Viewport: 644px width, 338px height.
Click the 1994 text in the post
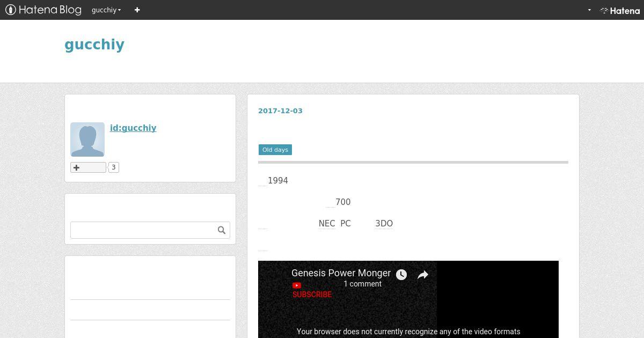pyautogui.click(x=278, y=181)
